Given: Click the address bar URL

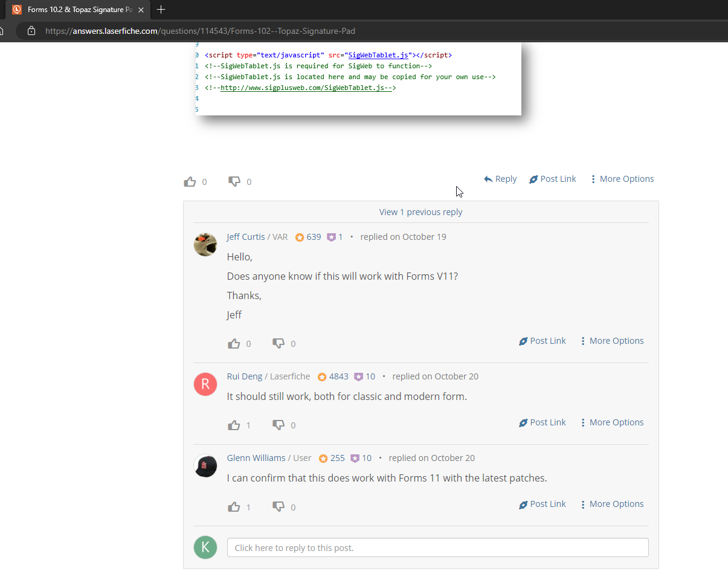Looking at the screenshot, I should coord(205,31).
